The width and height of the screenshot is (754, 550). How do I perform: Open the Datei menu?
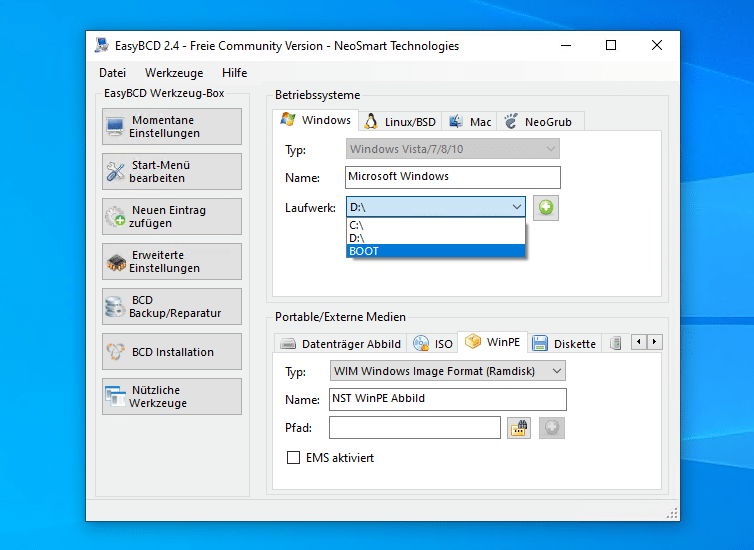tap(113, 73)
